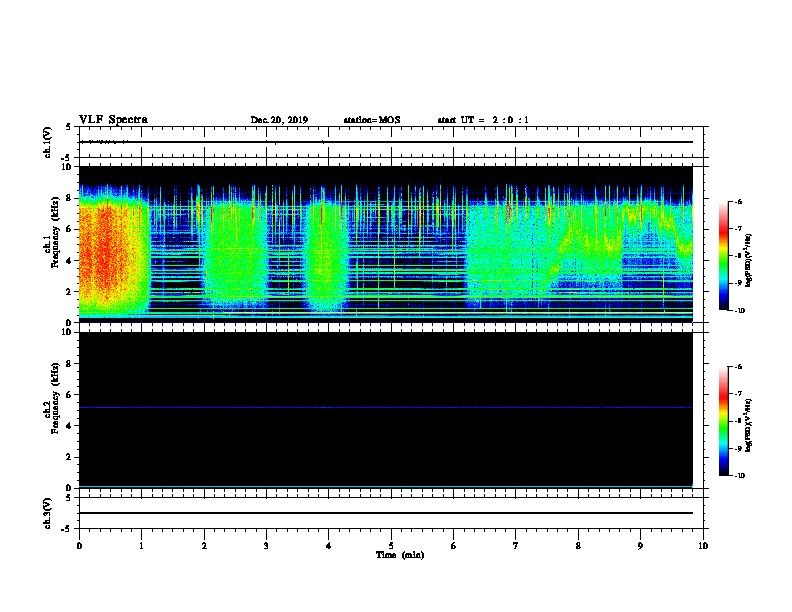Click the blue horizontal line in ch.2 spectrogram

[385, 407]
